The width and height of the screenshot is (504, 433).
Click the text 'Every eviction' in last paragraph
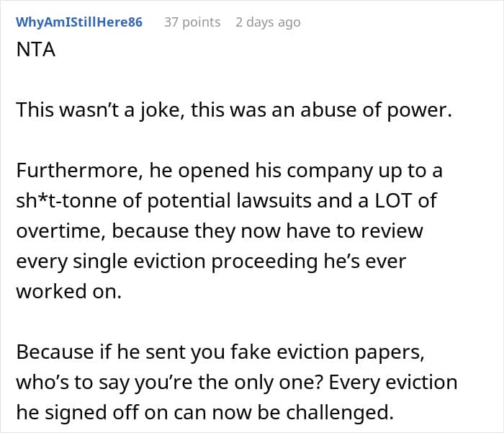pos(393,382)
